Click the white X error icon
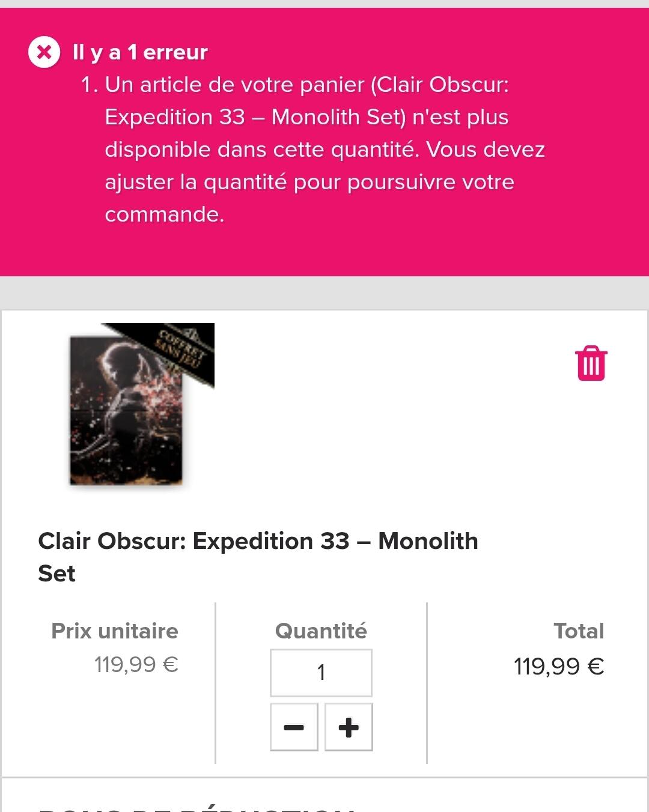The image size is (649, 812). click(44, 52)
